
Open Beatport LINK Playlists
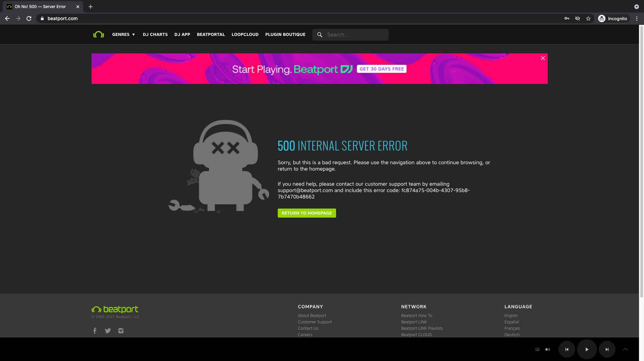pos(422,328)
